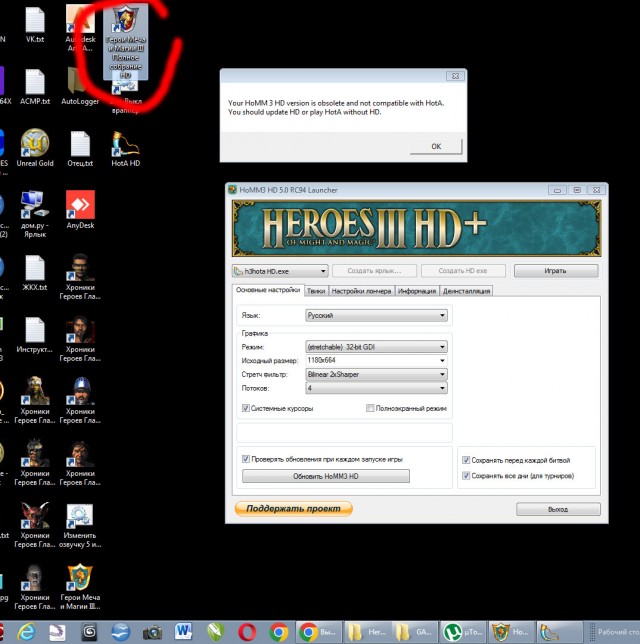The image size is (640, 644).
Task: Toggle the Системные курсоры checkbox
Action: point(246,408)
